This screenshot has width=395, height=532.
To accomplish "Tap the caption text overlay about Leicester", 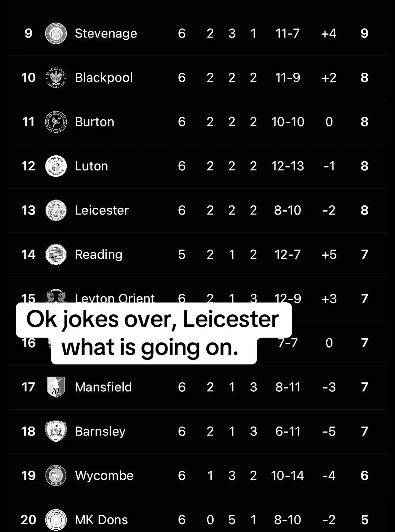I will click(153, 333).
